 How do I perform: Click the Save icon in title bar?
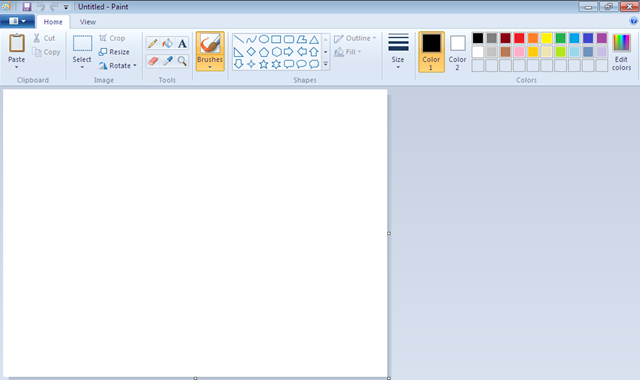pos(27,7)
